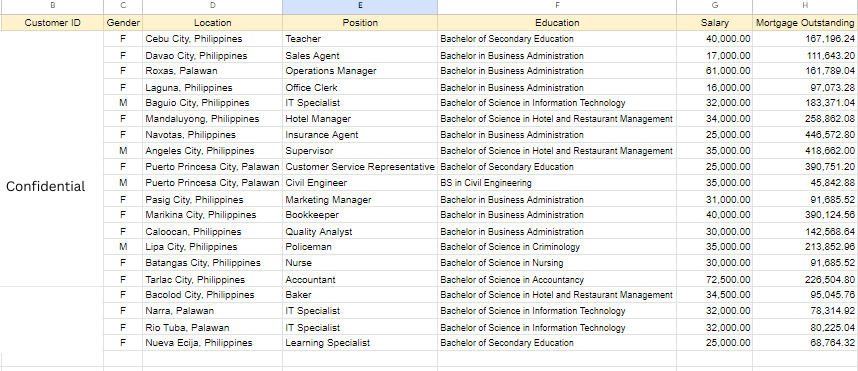Select column H header
The width and height of the screenshot is (858, 371).
click(x=805, y=5)
